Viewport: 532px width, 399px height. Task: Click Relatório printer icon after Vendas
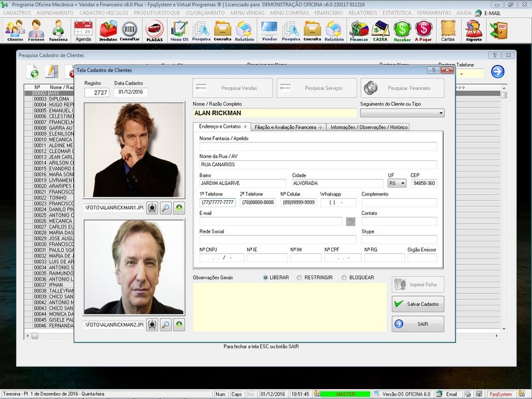(x=334, y=31)
